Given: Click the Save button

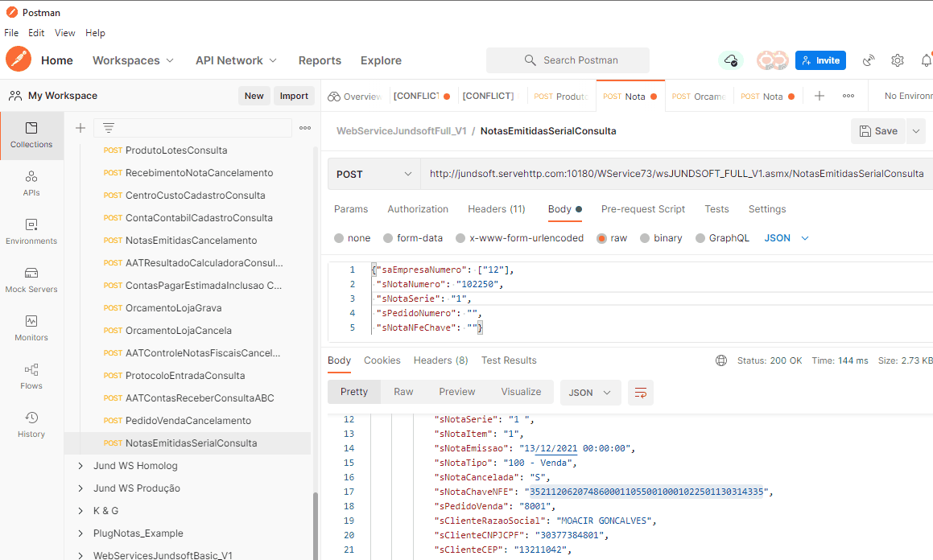Looking at the screenshot, I should tap(877, 131).
